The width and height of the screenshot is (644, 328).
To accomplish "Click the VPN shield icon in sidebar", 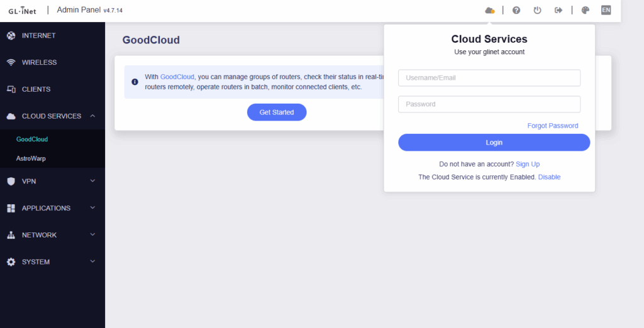I will 11,181.
